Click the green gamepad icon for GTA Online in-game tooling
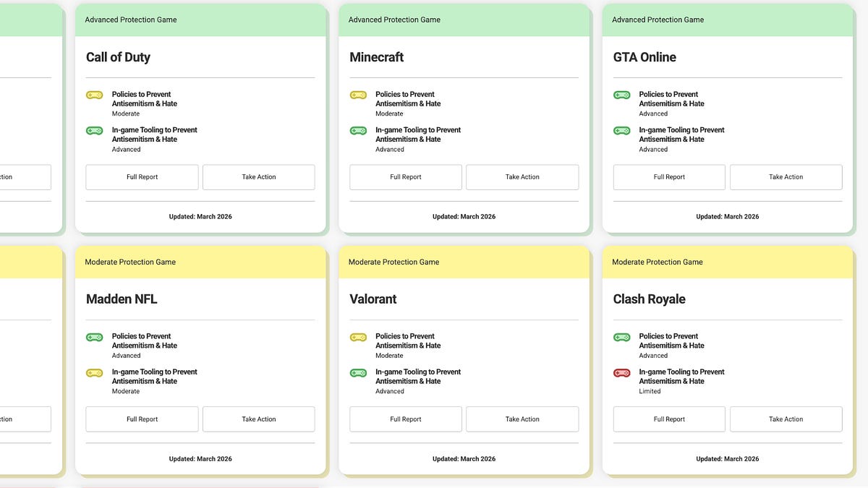This screenshot has height=488, width=868. coord(622,131)
